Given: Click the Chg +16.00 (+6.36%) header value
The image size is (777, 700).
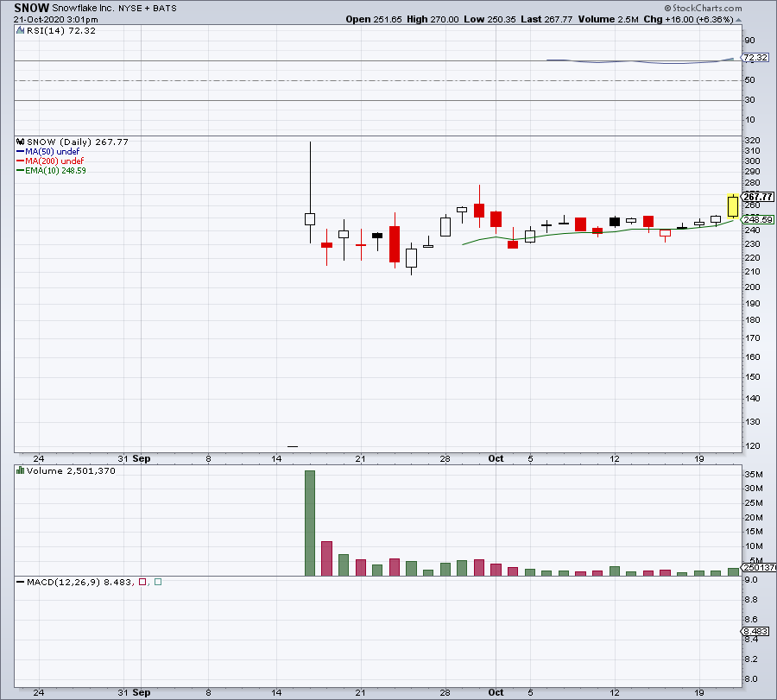Looking at the screenshot, I should click(688, 19).
